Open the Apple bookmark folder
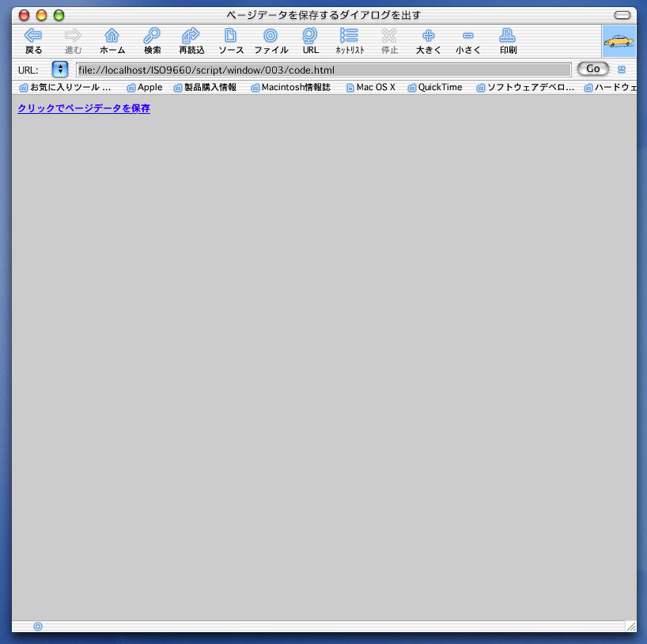Image resolution: width=647 pixels, height=644 pixels. click(145, 87)
